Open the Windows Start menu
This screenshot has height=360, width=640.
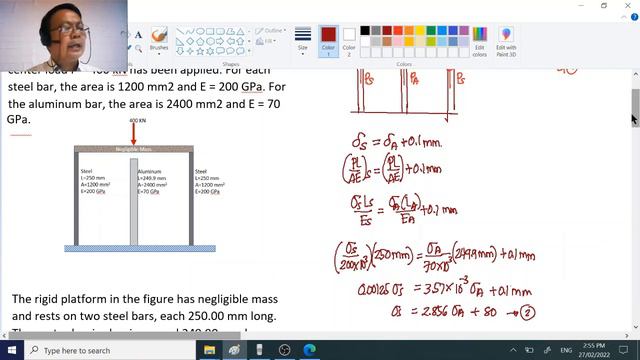pyautogui.click(x=12, y=350)
